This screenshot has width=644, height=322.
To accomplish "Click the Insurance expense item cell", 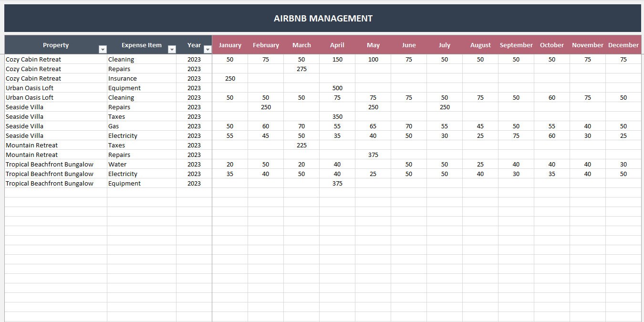I will tap(142, 78).
